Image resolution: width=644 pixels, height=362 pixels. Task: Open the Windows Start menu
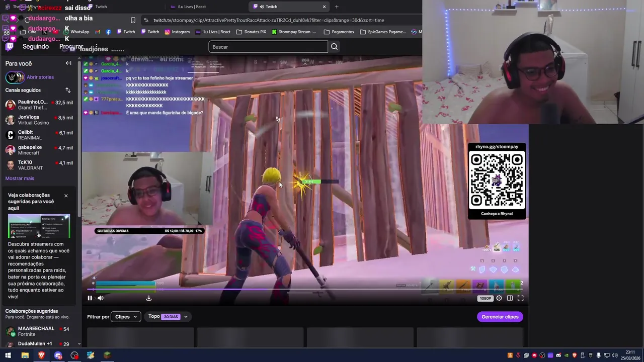click(x=8, y=355)
